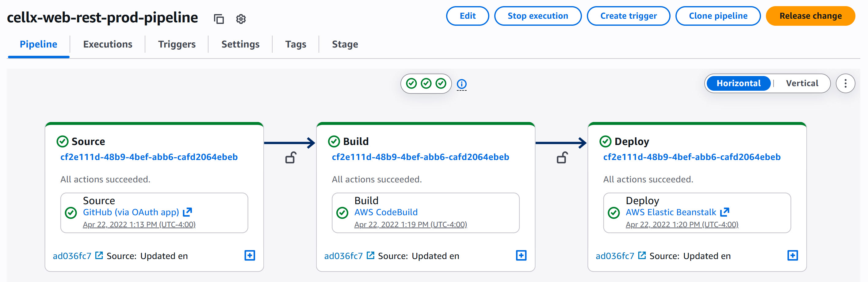Viewport: 868px width, 282px height.
Task: Toggle the transition lock between Source and Build
Action: [x=291, y=158]
